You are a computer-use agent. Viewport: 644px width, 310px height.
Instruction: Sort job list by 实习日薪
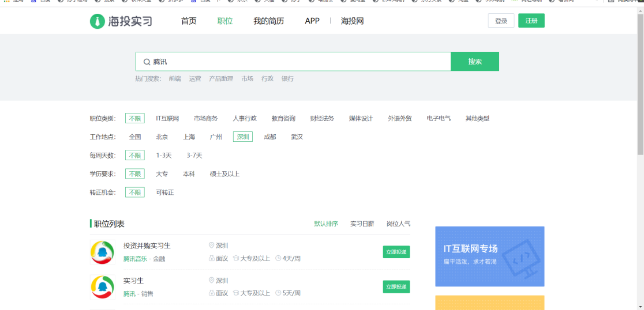coord(362,224)
